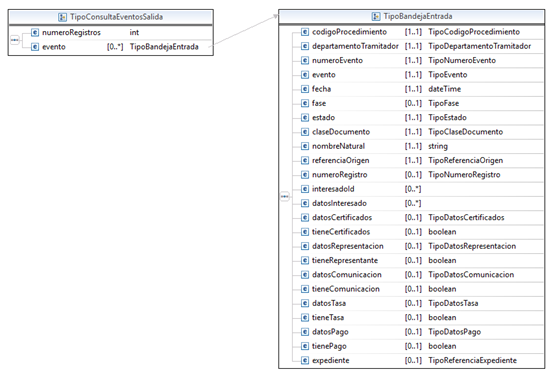Click the fecha element icon

pos(305,89)
